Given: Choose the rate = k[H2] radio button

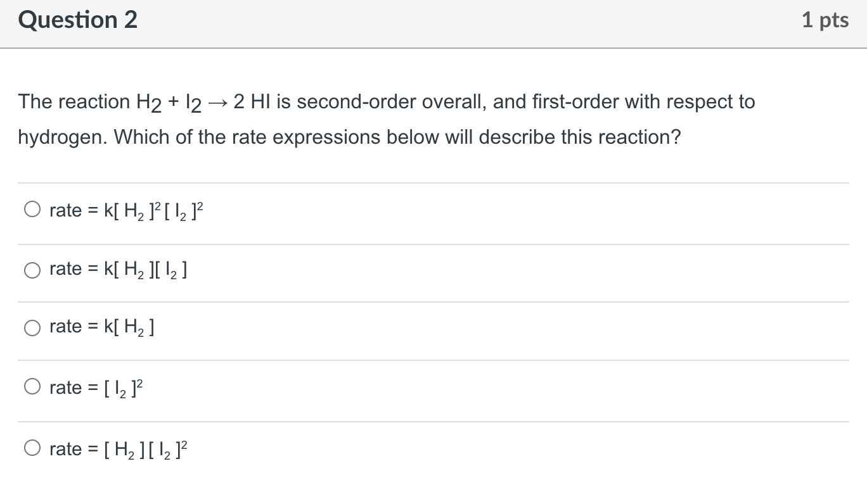Looking at the screenshot, I should tap(32, 328).
